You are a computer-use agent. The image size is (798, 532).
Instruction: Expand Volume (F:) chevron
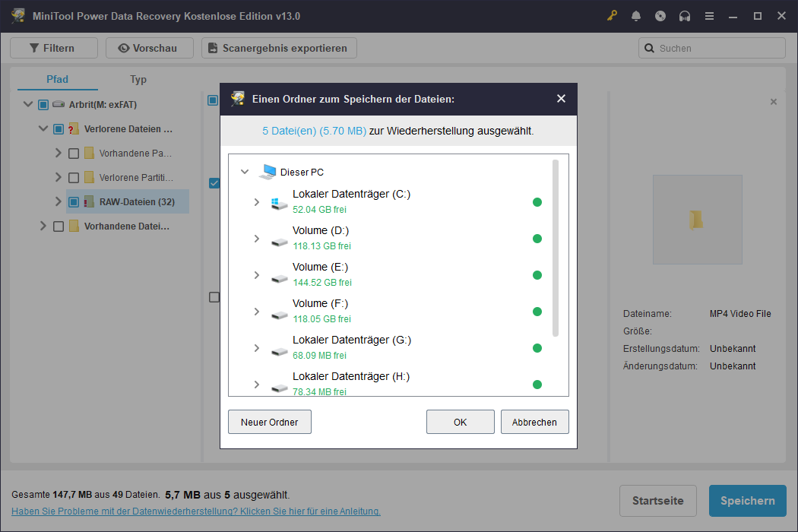(x=257, y=312)
